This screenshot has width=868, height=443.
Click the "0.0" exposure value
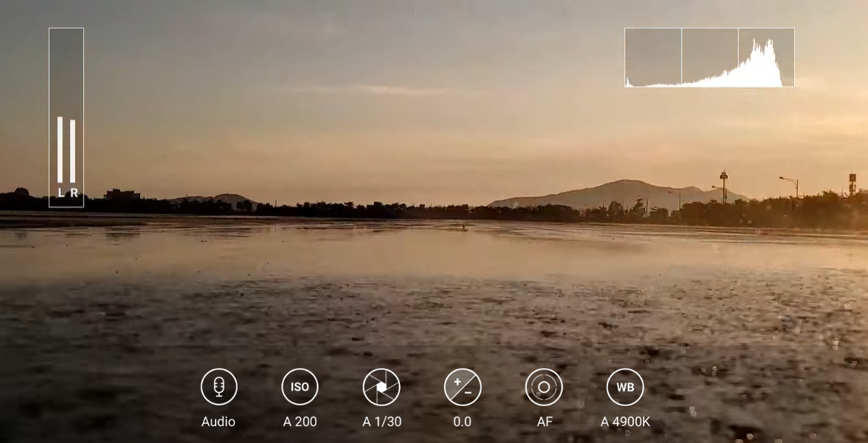pyautogui.click(x=462, y=422)
